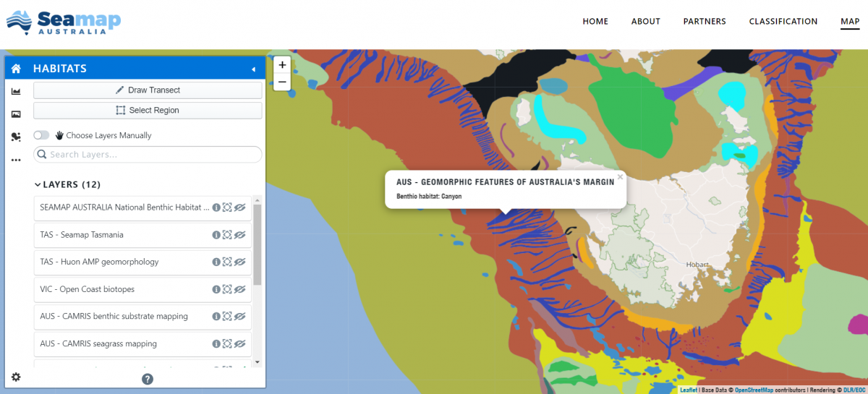Click the home icon in the sidebar

pos(16,69)
